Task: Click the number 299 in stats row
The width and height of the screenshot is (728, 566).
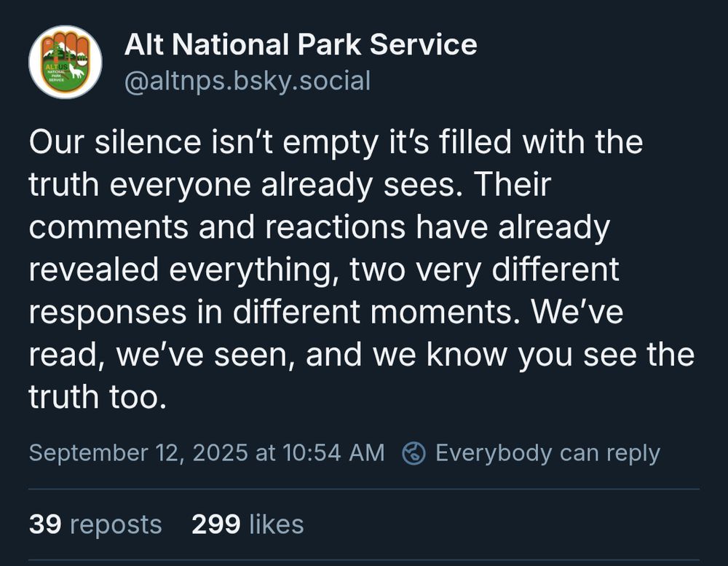Action: pos(215,524)
